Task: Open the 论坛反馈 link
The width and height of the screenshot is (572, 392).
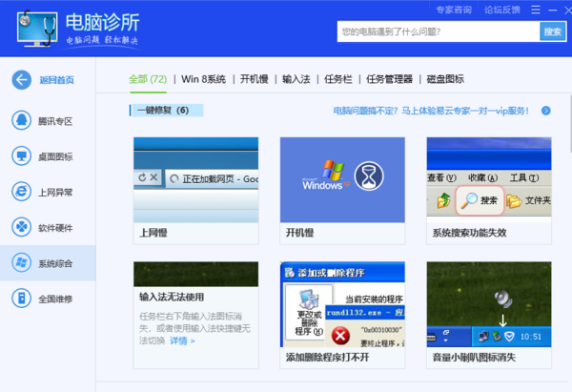Action: point(502,10)
